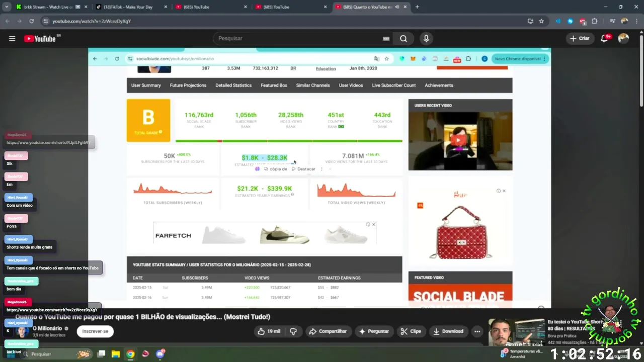Click the Clipe button
The width and height of the screenshot is (644, 362).
[411, 331]
